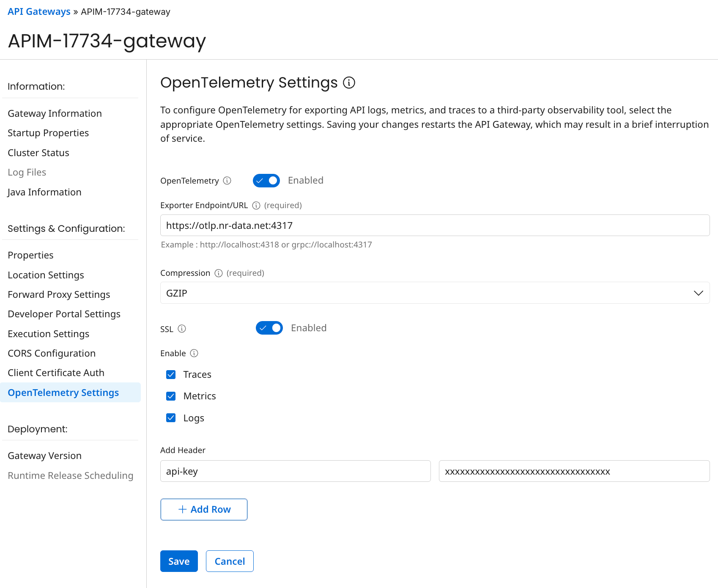Uncheck the Traces checkbox

pos(171,374)
